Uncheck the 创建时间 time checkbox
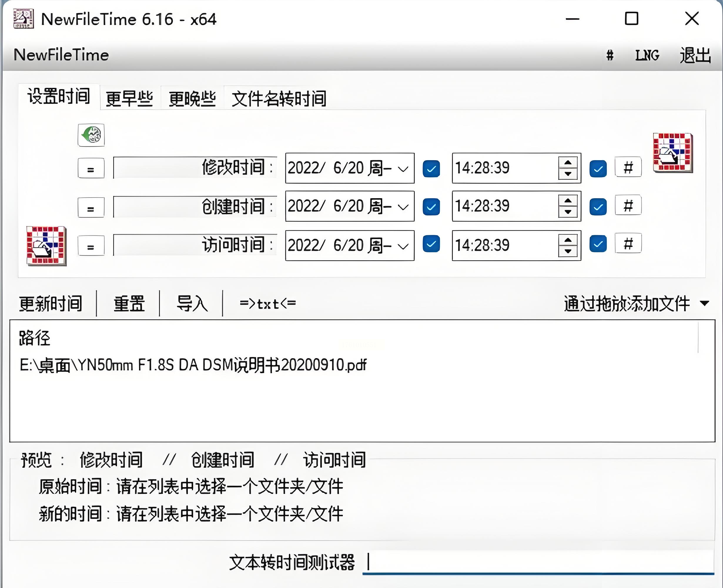This screenshot has height=588, width=723. pyautogui.click(x=598, y=207)
